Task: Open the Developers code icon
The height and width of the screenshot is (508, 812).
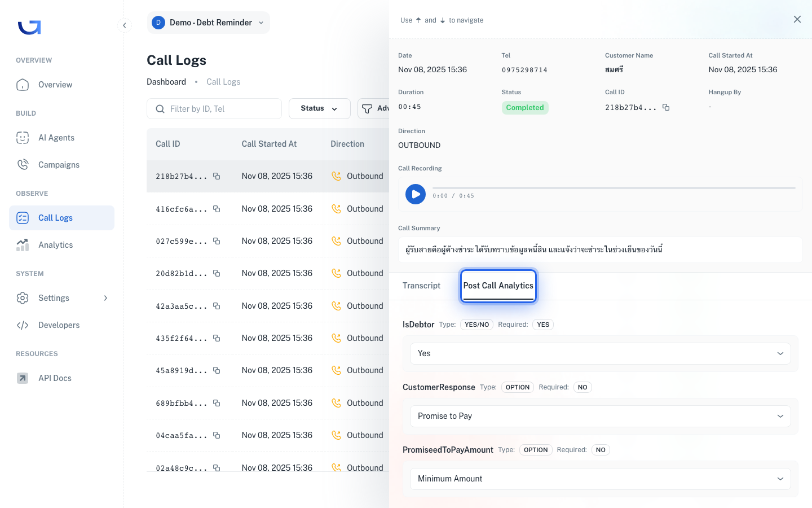Action: (x=23, y=325)
